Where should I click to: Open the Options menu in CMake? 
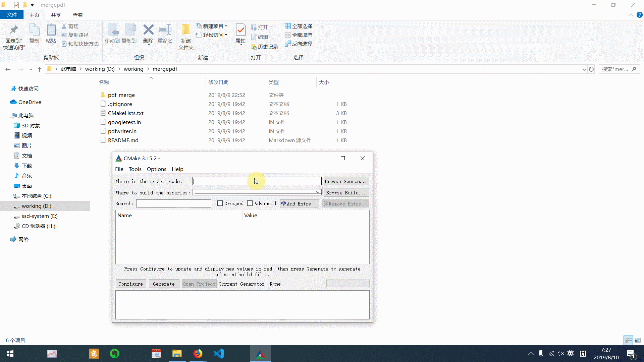pyautogui.click(x=157, y=169)
